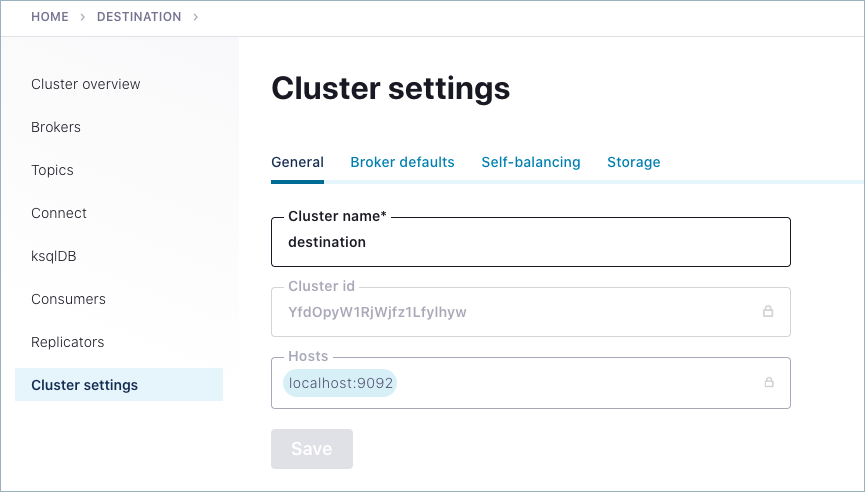
Task: View Consumers in the sidebar
Action: pos(68,299)
